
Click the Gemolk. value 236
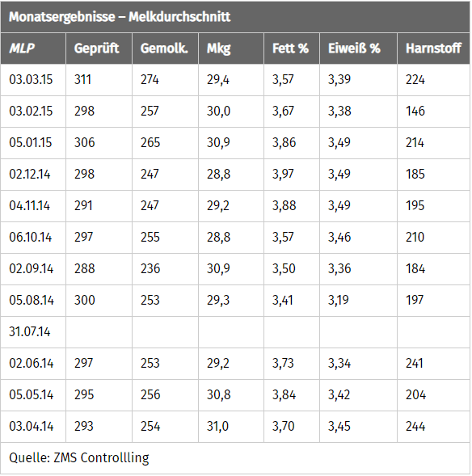[x=150, y=268]
